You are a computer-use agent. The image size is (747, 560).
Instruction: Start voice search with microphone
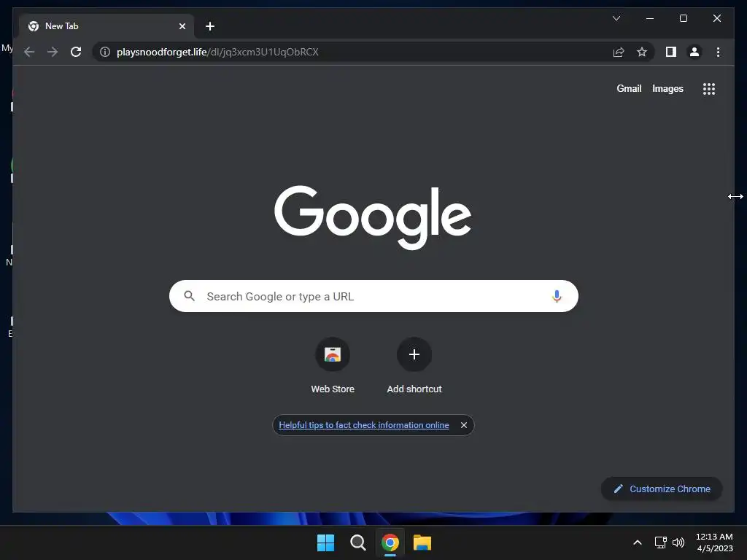click(x=557, y=296)
